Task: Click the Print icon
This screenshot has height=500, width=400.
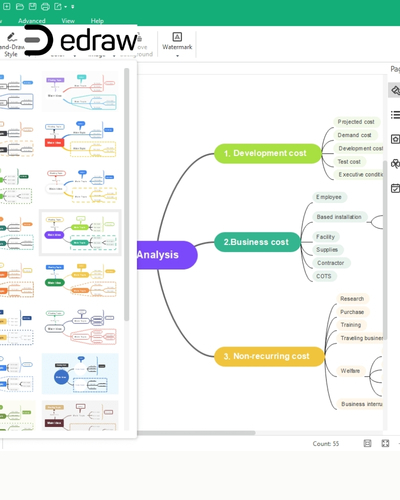Action: tap(45, 6)
